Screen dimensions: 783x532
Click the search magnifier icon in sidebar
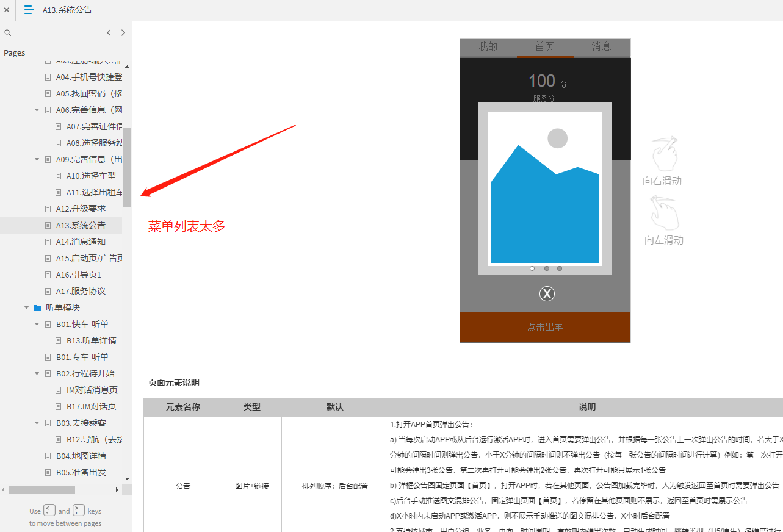pyautogui.click(x=7, y=32)
